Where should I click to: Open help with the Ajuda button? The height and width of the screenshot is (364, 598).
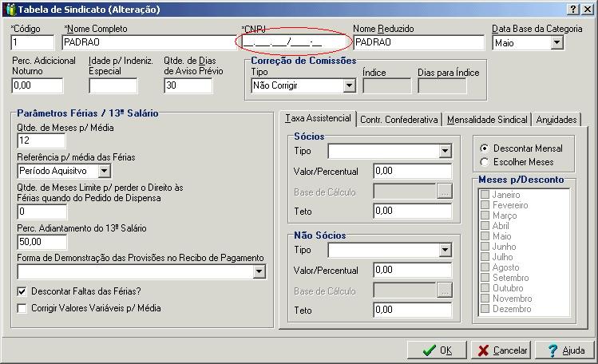click(565, 350)
